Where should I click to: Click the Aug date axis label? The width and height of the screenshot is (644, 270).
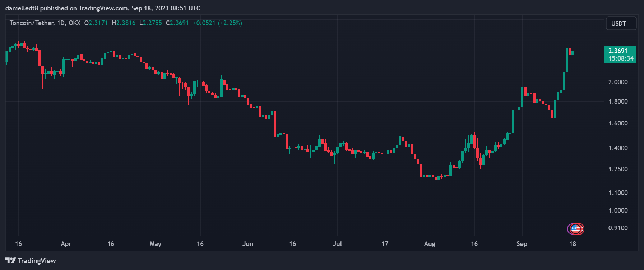pyautogui.click(x=430, y=244)
